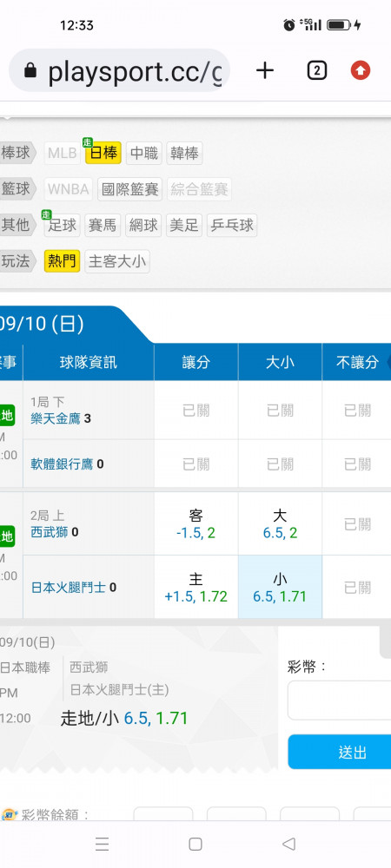Image resolution: width=391 pixels, height=868 pixels.
Task: Choose the 主客大小 play type
Action: tap(117, 261)
